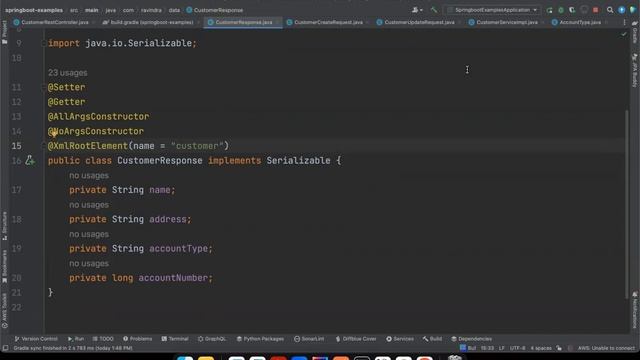Image resolution: width=640 pixels, height=360 pixels.
Task: Open the Notifications right side panel
Action: tap(635, 310)
